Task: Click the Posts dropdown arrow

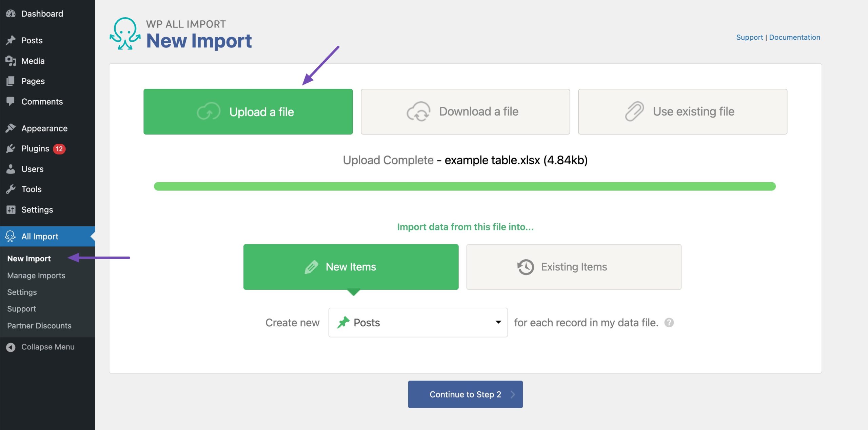Action: pos(498,322)
